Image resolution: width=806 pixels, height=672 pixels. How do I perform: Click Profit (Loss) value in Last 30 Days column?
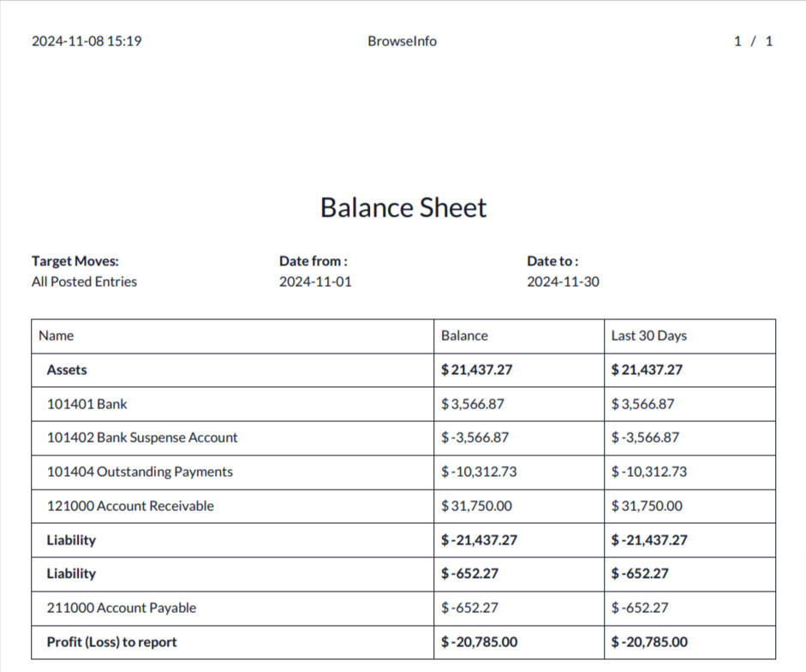648,642
